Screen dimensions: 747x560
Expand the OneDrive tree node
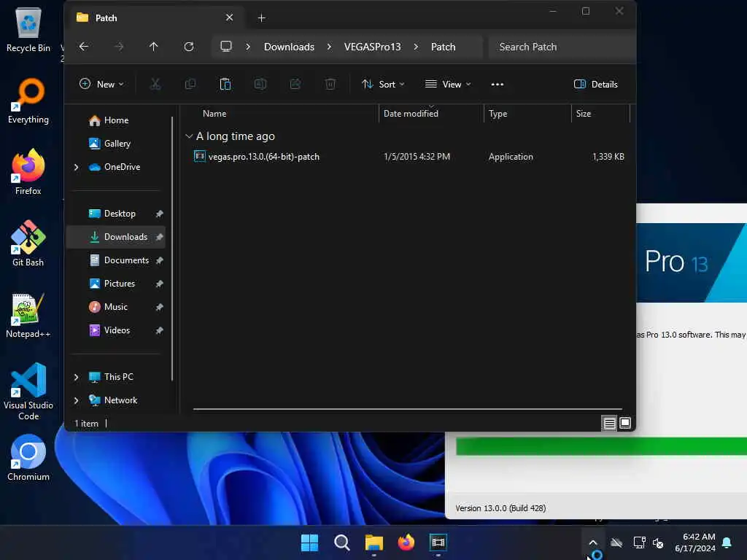[76, 167]
